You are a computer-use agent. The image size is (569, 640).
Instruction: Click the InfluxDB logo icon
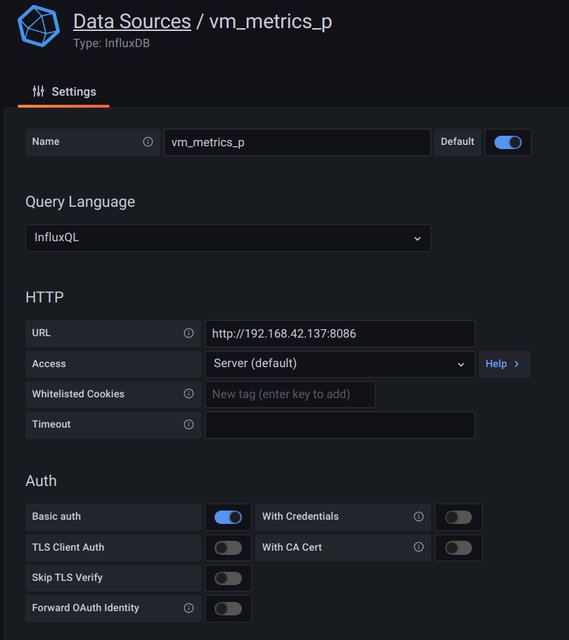[x=39, y=26]
